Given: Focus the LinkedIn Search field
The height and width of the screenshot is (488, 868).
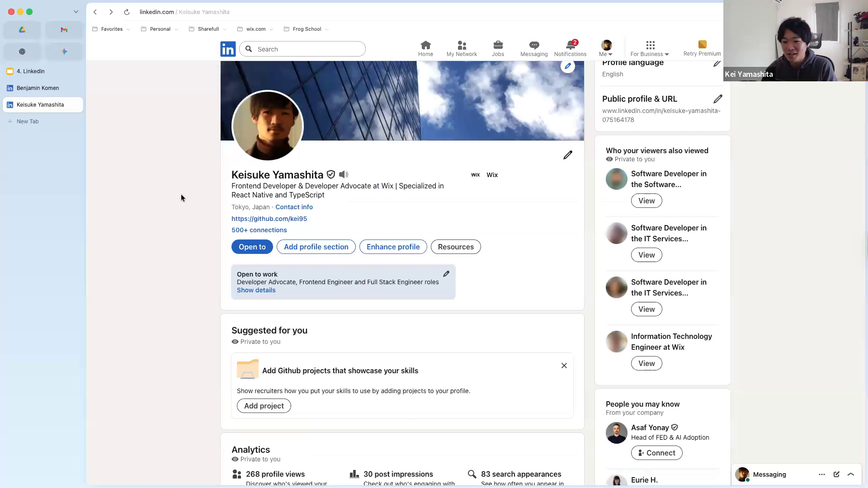Looking at the screenshot, I should point(302,49).
